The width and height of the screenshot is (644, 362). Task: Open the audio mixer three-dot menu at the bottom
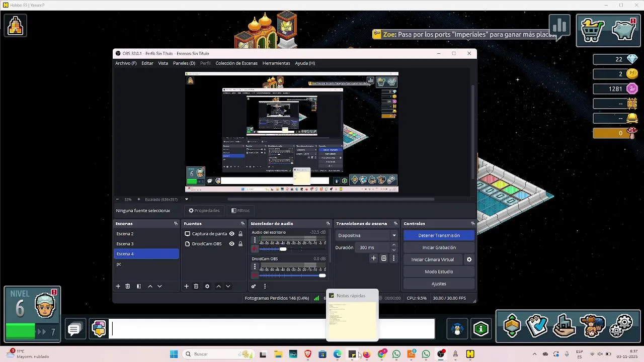[x=265, y=286]
